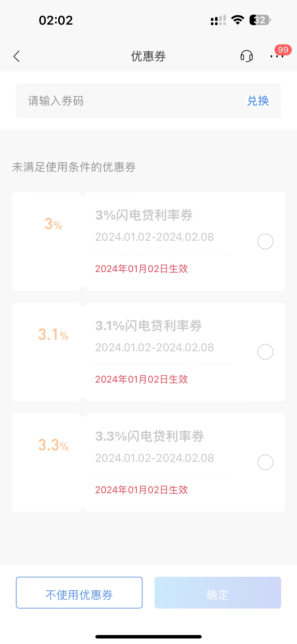297x644 pixels.
Task: Open the 3.1%闪电贷利率券 coupon title
Action: tap(148, 325)
